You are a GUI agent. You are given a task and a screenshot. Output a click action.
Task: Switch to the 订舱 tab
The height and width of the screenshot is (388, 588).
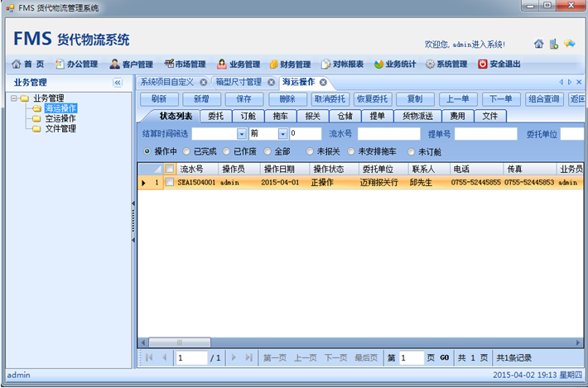(x=248, y=116)
